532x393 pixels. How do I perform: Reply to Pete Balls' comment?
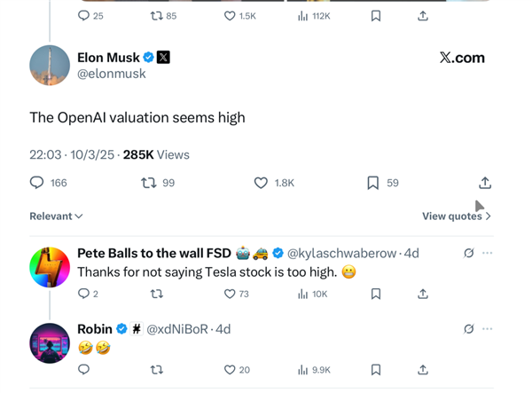(84, 294)
